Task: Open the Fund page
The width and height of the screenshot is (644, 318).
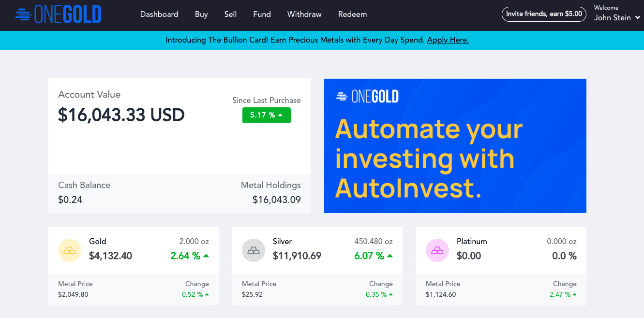Action: [x=262, y=14]
